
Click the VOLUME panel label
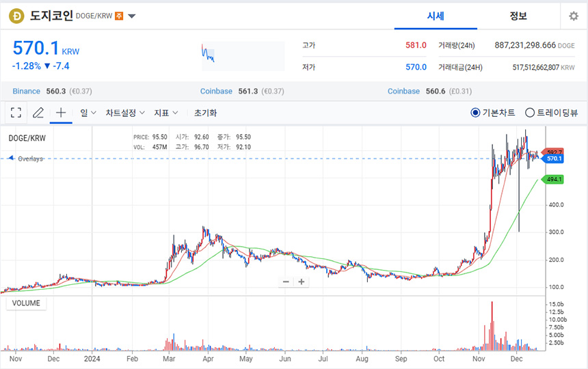click(26, 303)
